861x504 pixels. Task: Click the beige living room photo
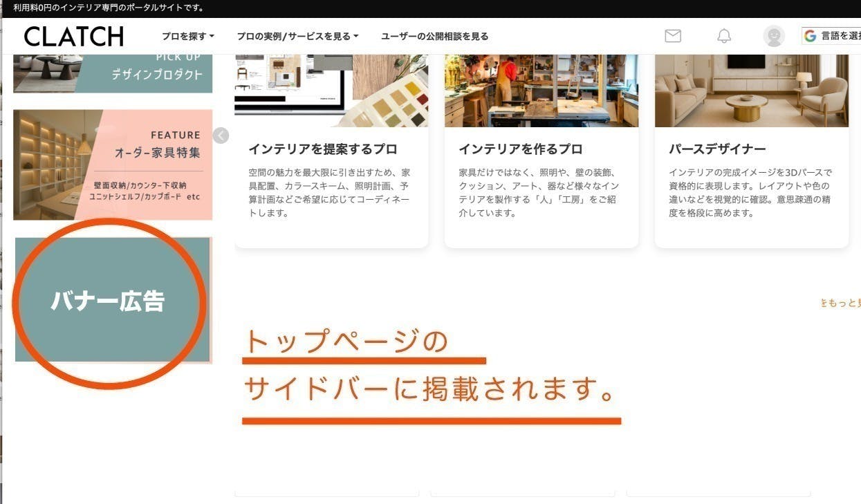click(751, 91)
